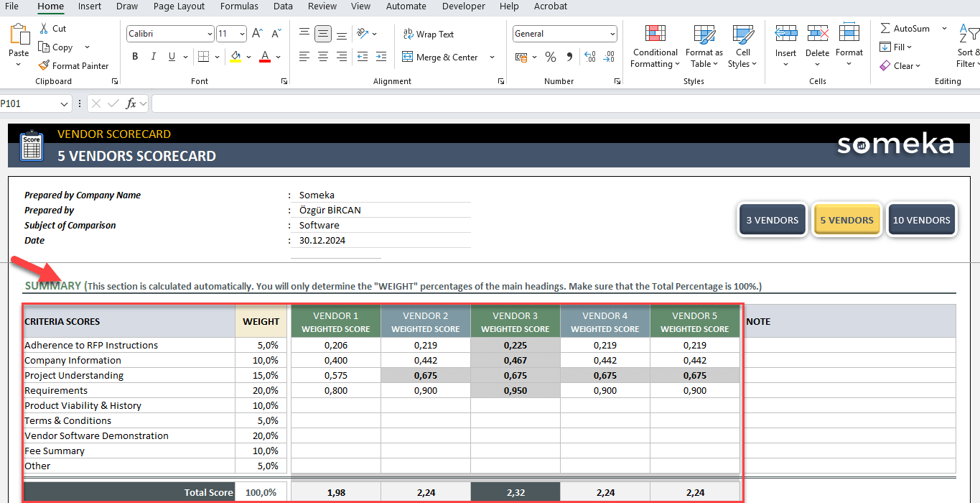Select the Insert Cells icon
This screenshot has width=980, height=503.
785,33
